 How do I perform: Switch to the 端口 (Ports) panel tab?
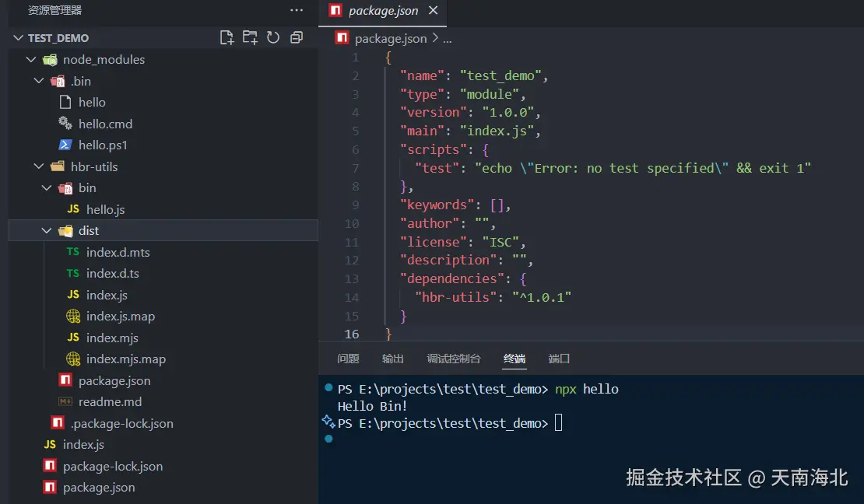pyautogui.click(x=559, y=359)
